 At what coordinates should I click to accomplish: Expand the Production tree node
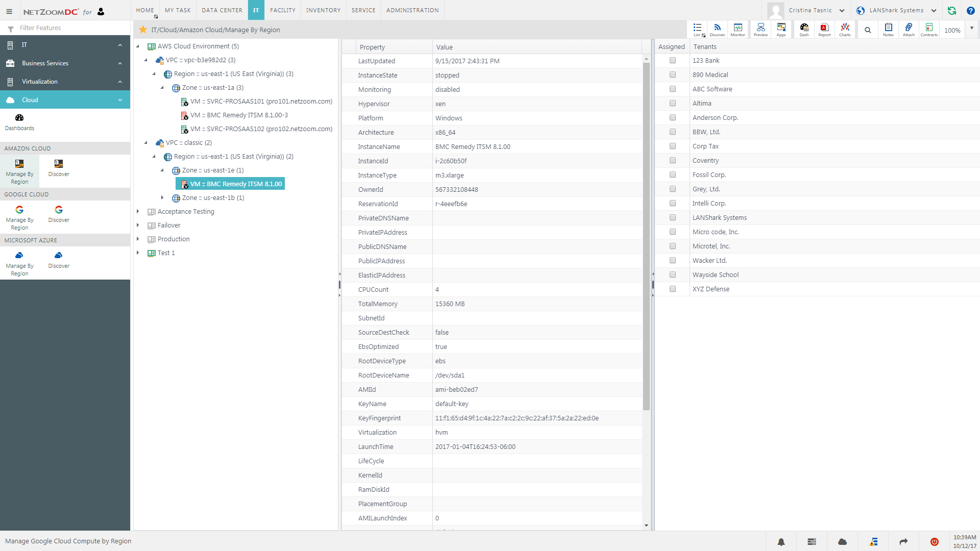[138, 239]
